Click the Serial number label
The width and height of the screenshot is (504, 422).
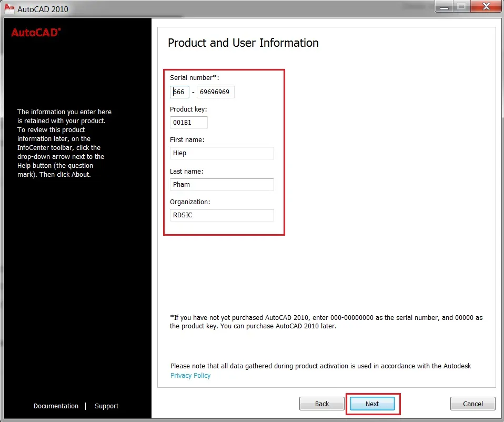click(194, 78)
